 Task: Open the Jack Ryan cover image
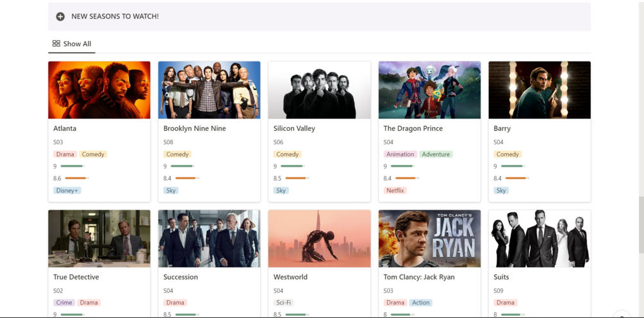(x=429, y=238)
